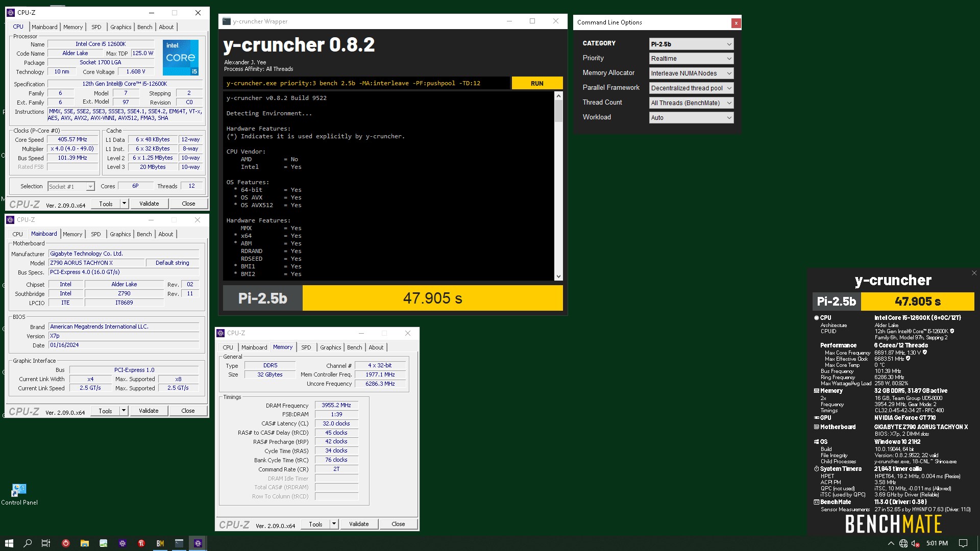Screen dimensions: 980x551
Task: Click Tools button in CPU-Z Memory window
Action: [315, 524]
